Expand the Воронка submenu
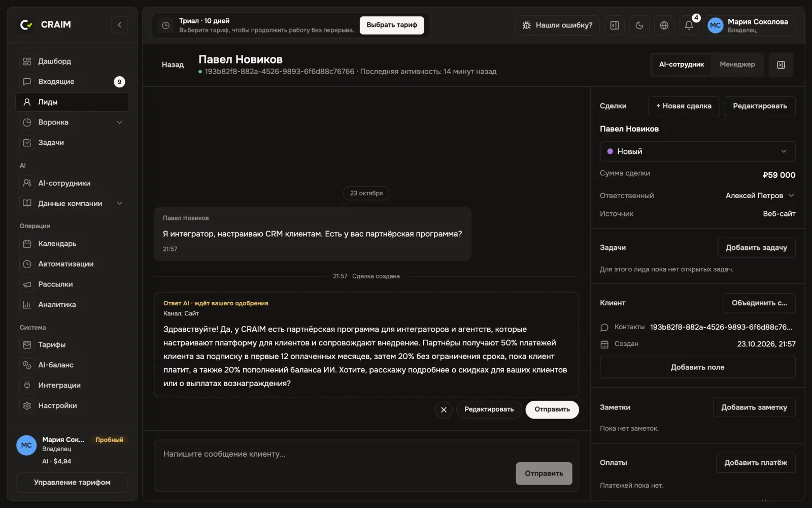 pos(120,122)
